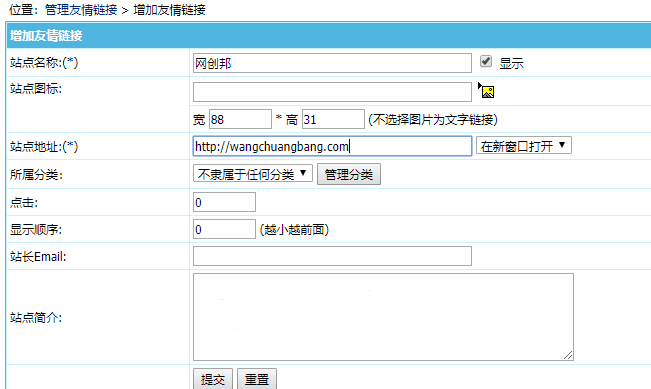651x389 pixels.
Task: Submit the form with 提交 button
Action: tap(213, 379)
